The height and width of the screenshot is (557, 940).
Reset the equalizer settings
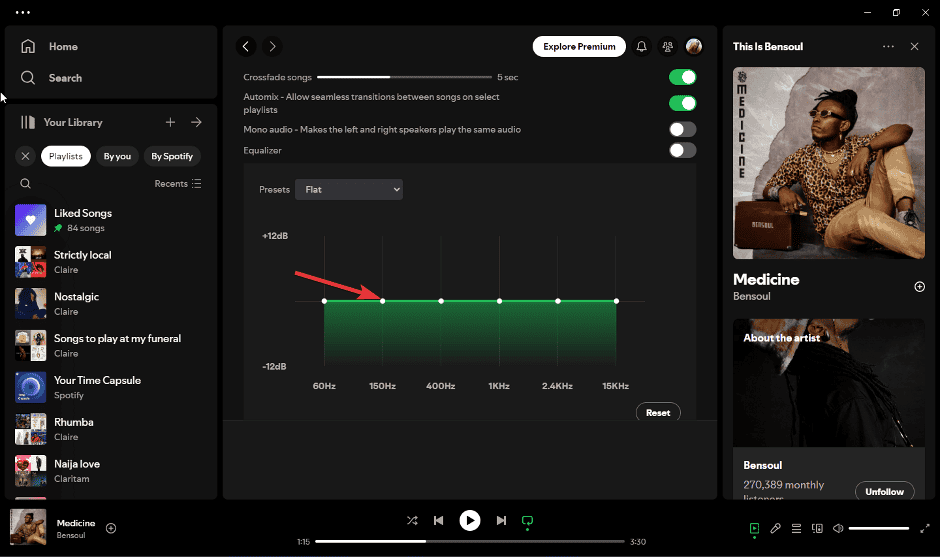[x=658, y=413]
